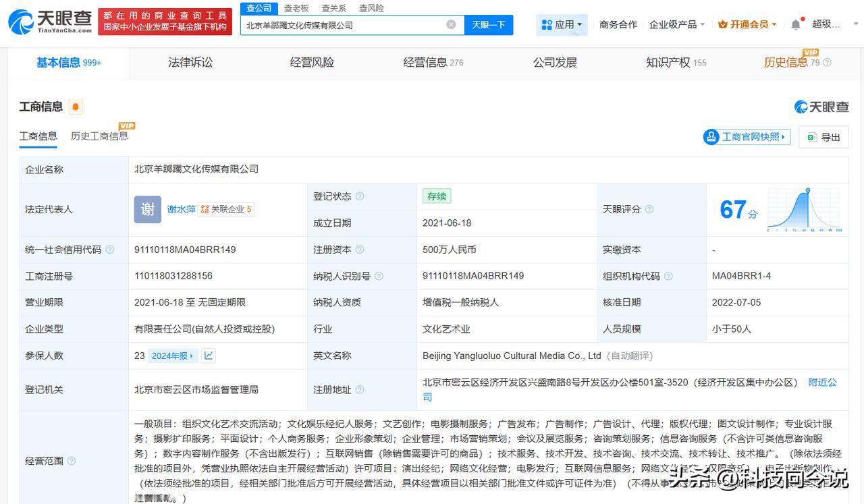Expand the 2024年报 selector

tap(173, 356)
